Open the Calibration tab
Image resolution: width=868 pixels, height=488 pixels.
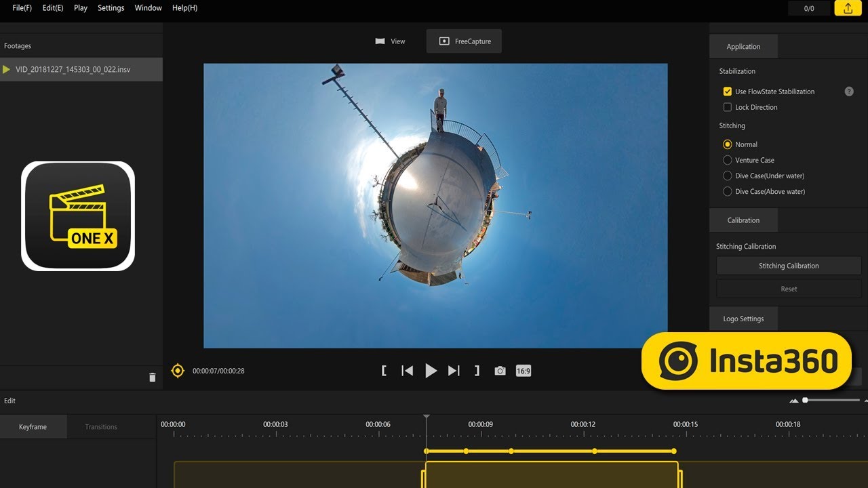tap(743, 220)
